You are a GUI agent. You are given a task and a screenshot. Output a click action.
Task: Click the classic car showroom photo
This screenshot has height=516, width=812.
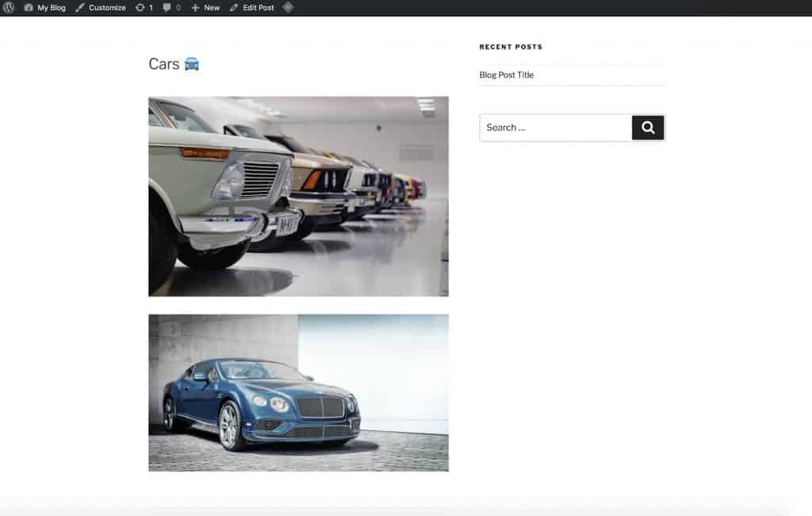point(298,196)
